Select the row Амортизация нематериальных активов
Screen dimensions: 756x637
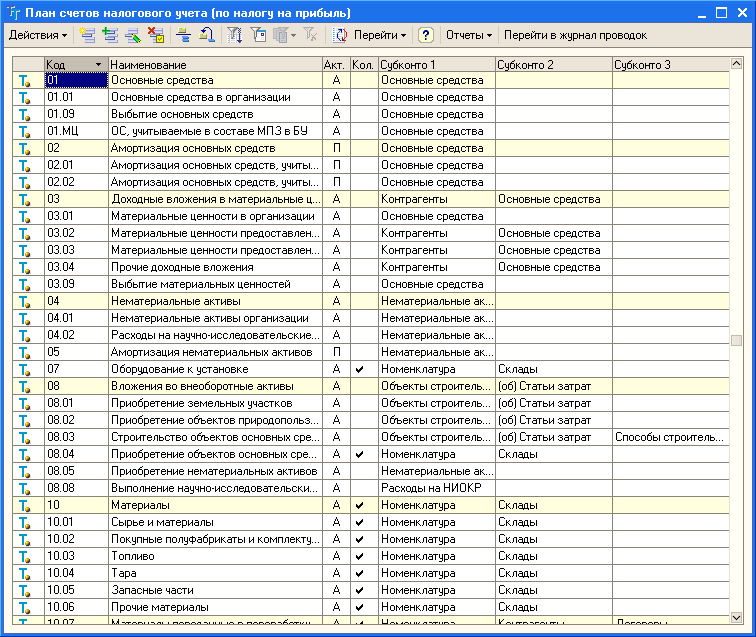(371, 352)
